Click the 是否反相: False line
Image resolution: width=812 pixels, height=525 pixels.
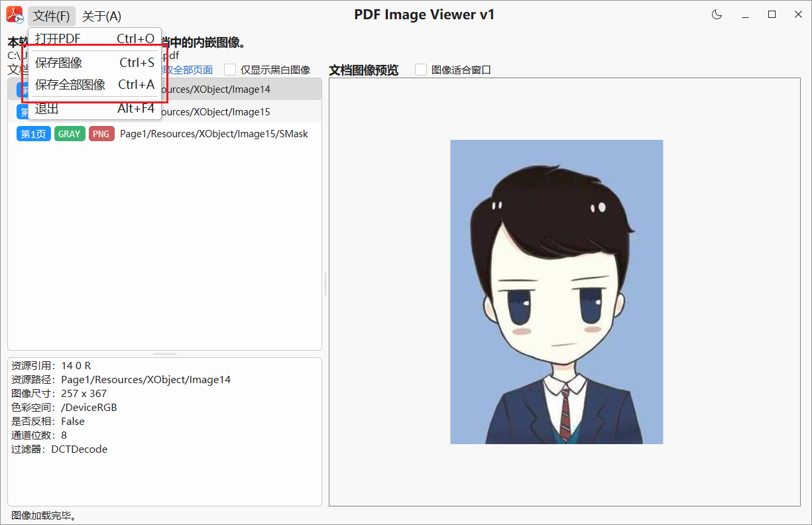[x=48, y=422]
